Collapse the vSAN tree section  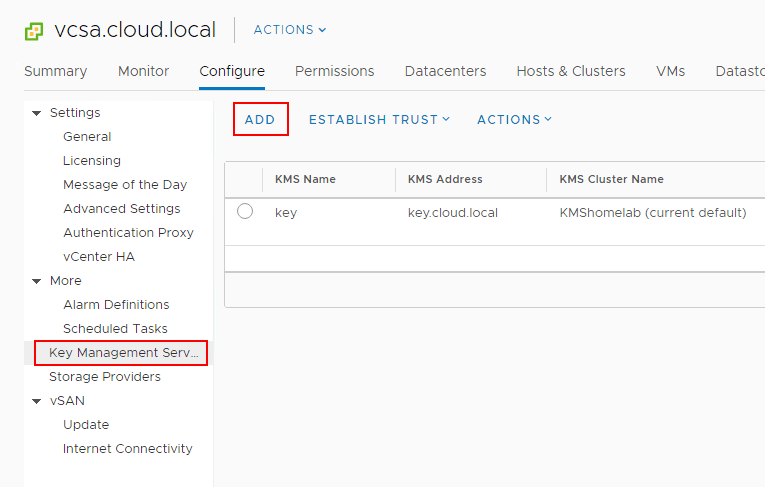pyautogui.click(x=37, y=401)
